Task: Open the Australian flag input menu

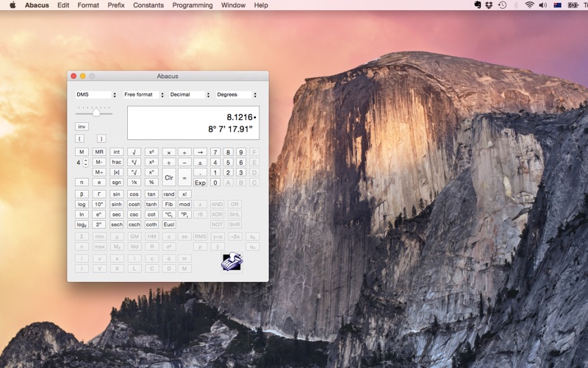Action: tap(558, 5)
